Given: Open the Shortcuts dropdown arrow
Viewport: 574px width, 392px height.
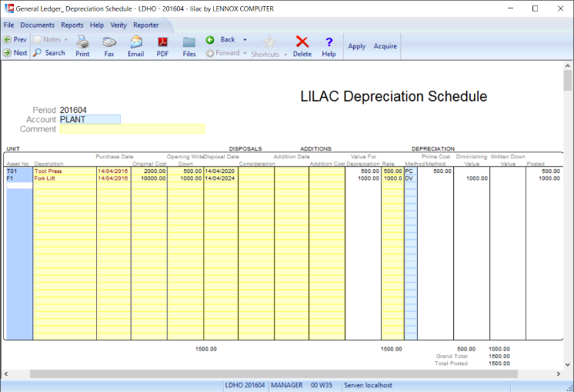Looking at the screenshot, I should (285, 55).
